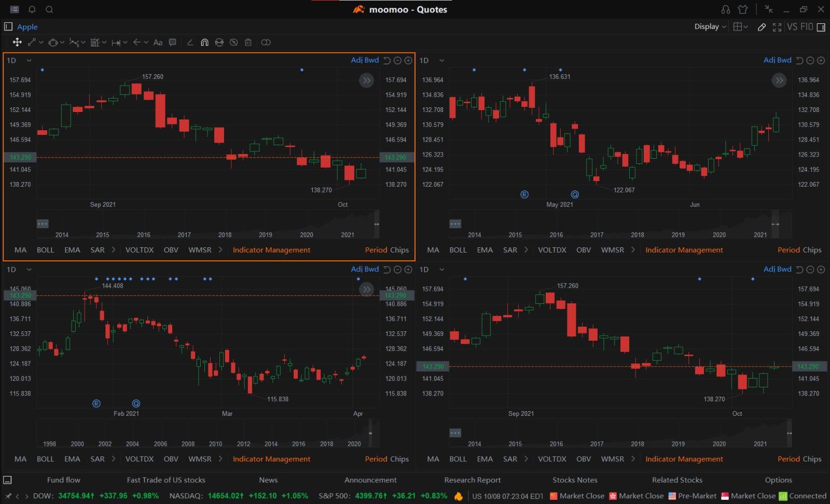Zoom out the top-right chart
This screenshot has width=830, height=504.
(810, 61)
